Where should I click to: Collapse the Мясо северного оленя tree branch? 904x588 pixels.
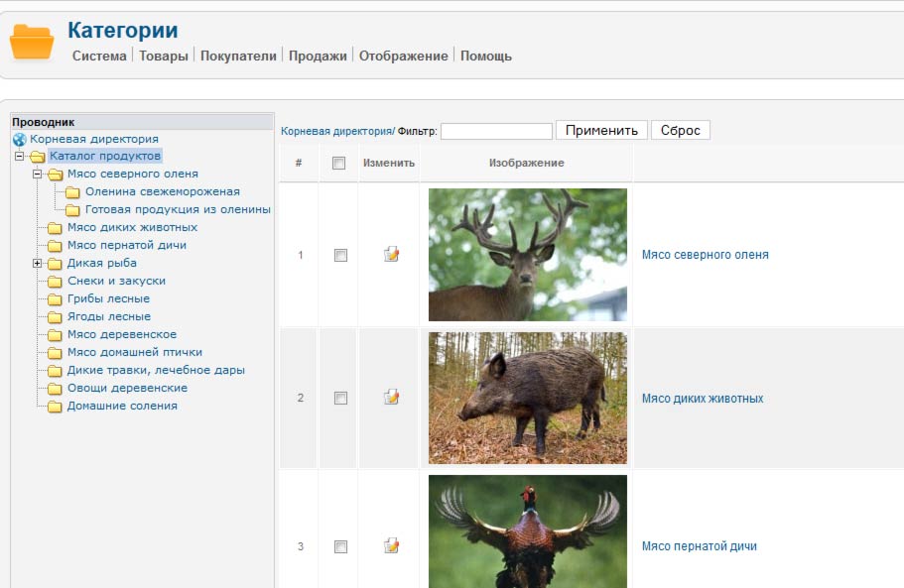coord(38,174)
